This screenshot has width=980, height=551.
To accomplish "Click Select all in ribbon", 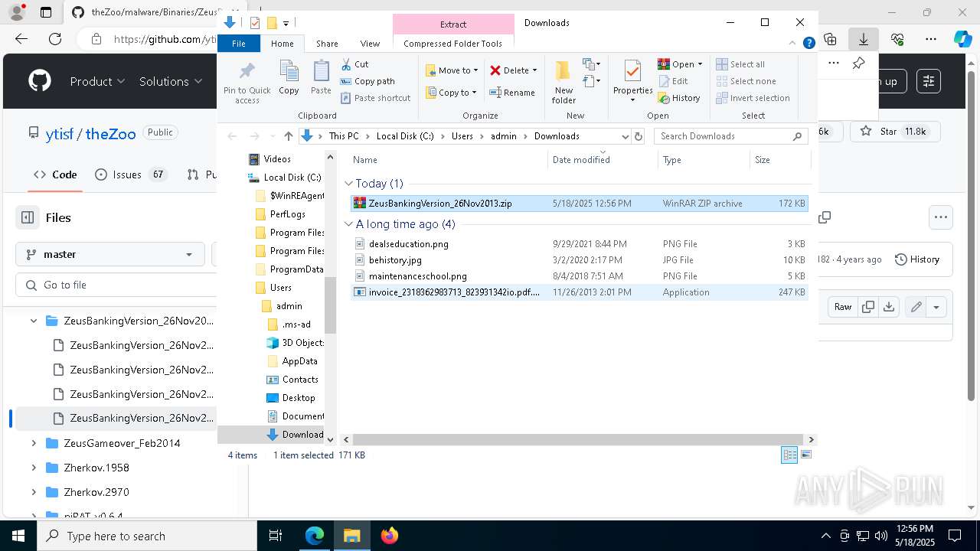I will [740, 64].
